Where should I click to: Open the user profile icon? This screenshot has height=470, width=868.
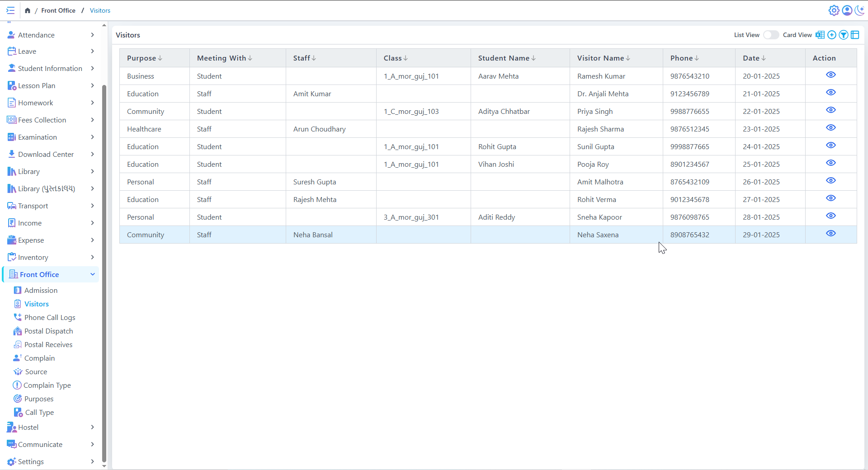tap(847, 10)
